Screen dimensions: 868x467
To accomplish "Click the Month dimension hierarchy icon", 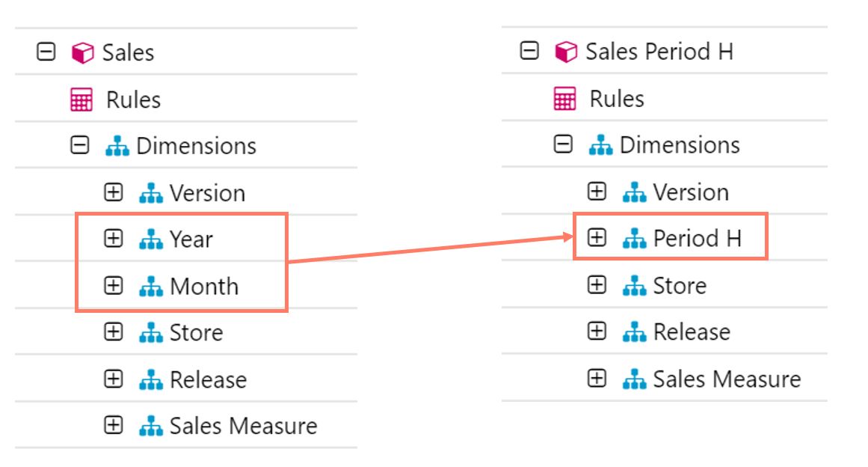I will [151, 286].
